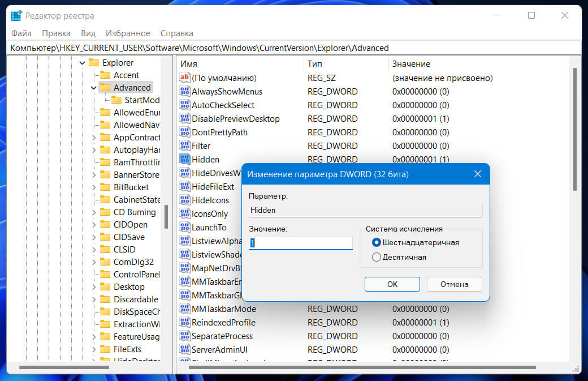Open the Вид menu
Screen dimensions: 588x381
pyautogui.click(x=88, y=33)
